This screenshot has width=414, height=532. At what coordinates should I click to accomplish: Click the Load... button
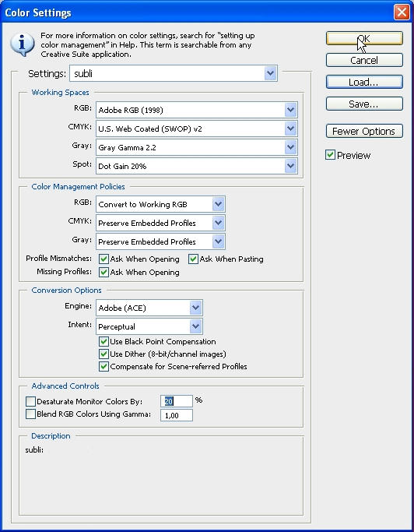(364, 82)
